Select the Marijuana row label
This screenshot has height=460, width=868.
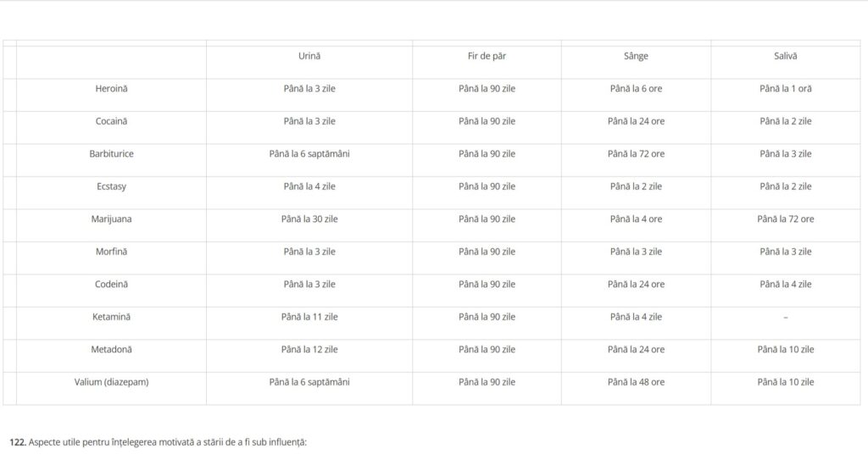(111, 219)
